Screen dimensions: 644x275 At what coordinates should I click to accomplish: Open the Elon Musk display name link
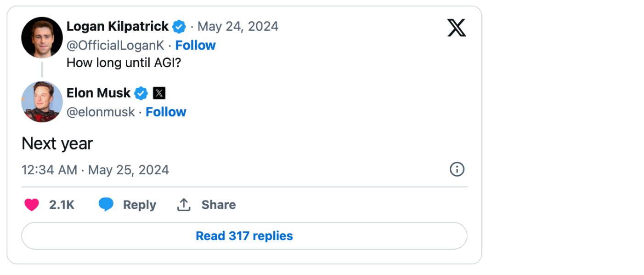(99, 93)
